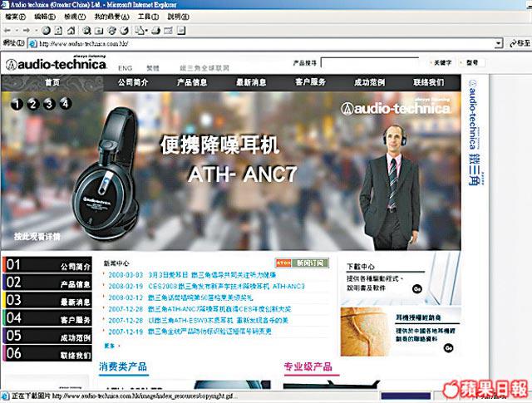This screenshot has height=403, width=532.
Task: Select the 型号 search option
Action: click(471, 63)
